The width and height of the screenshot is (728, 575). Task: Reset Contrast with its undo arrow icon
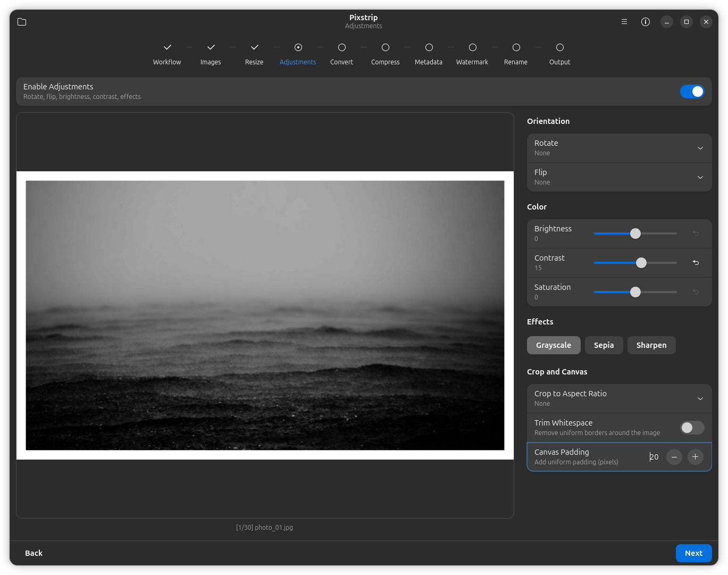[696, 263]
